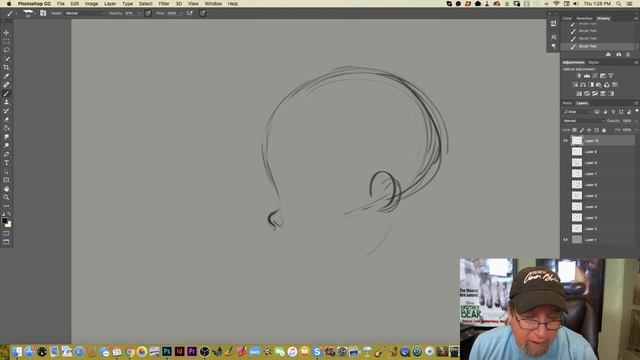Toggle pressure for opacity button
This screenshot has height=360, width=640.
pos(148,13)
